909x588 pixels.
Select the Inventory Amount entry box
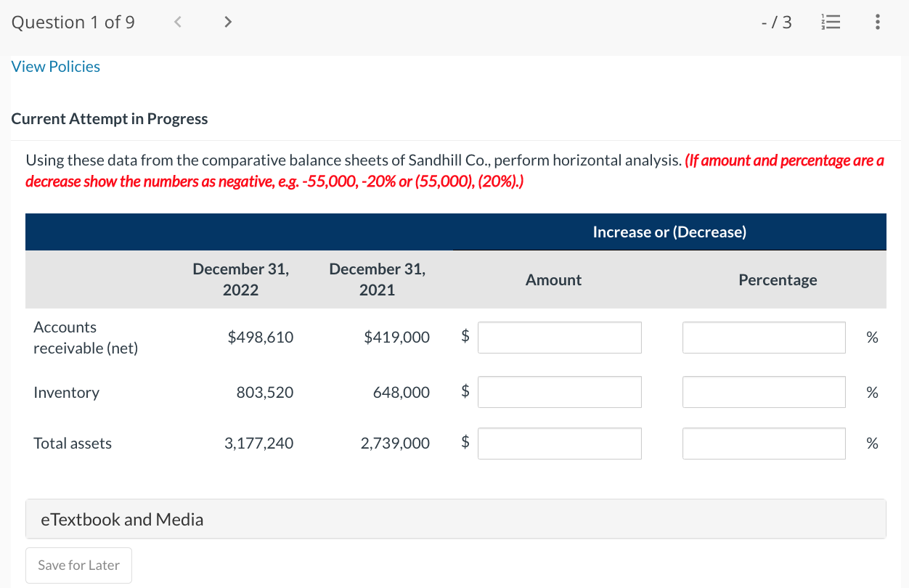pyautogui.click(x=559, y=392)
